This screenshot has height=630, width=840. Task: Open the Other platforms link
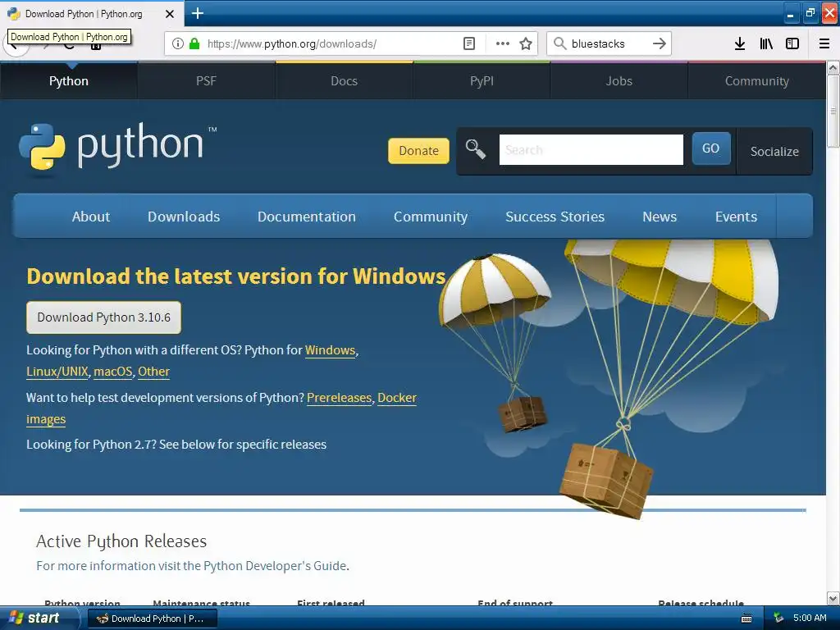pos(153,372)
